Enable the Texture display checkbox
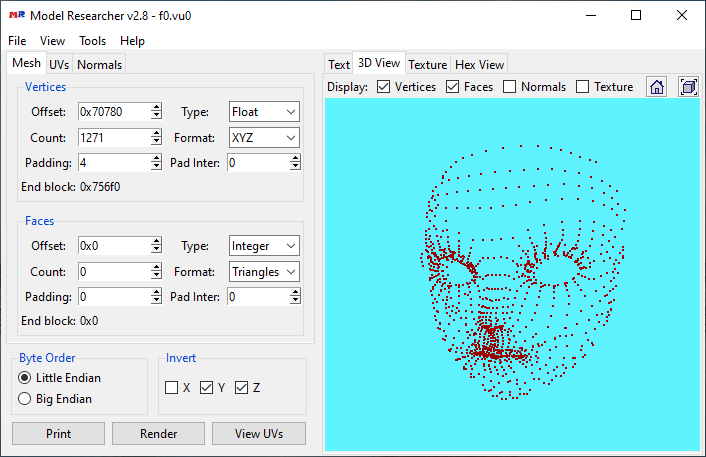Screen dimensions: 706x457 click(x=583, y=87)
